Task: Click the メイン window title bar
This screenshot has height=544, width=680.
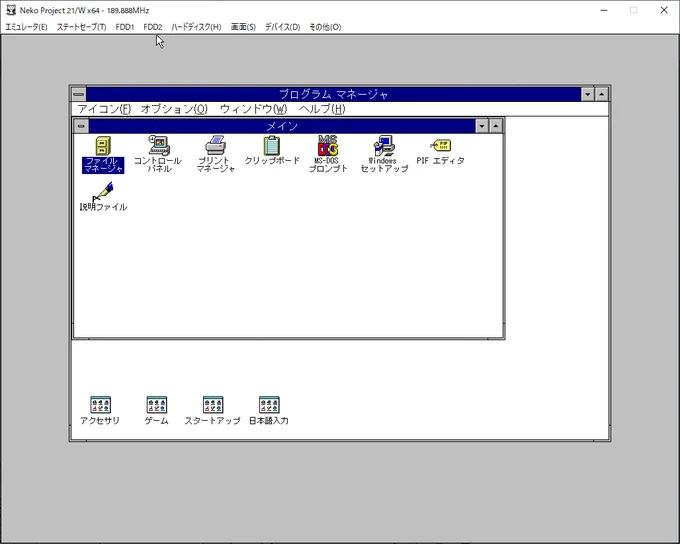Action: (x=282, y=126)
